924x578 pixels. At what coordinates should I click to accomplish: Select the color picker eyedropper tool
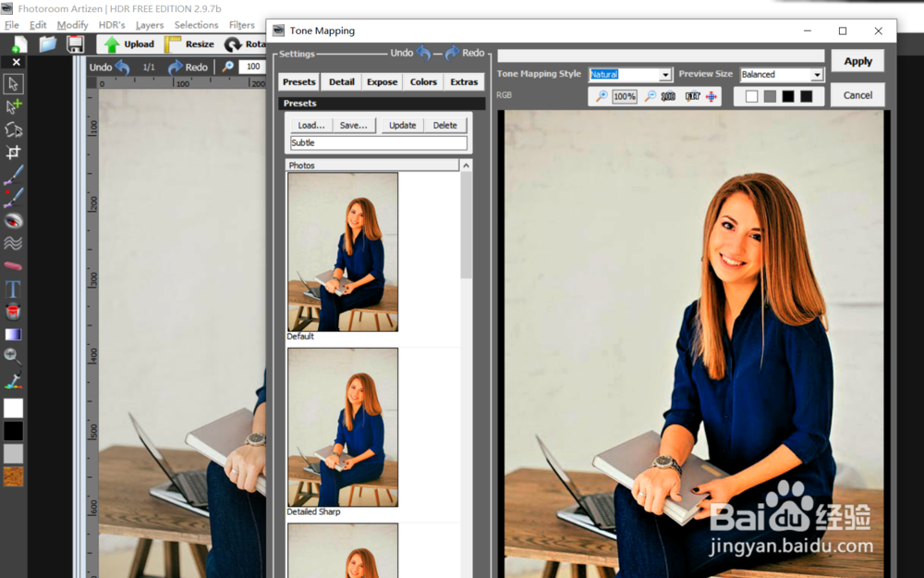(13, 380)
